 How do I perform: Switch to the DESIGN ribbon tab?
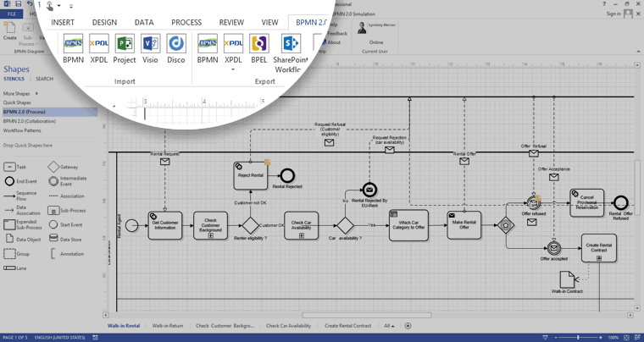pyautogui.click(x=104, y=23)
